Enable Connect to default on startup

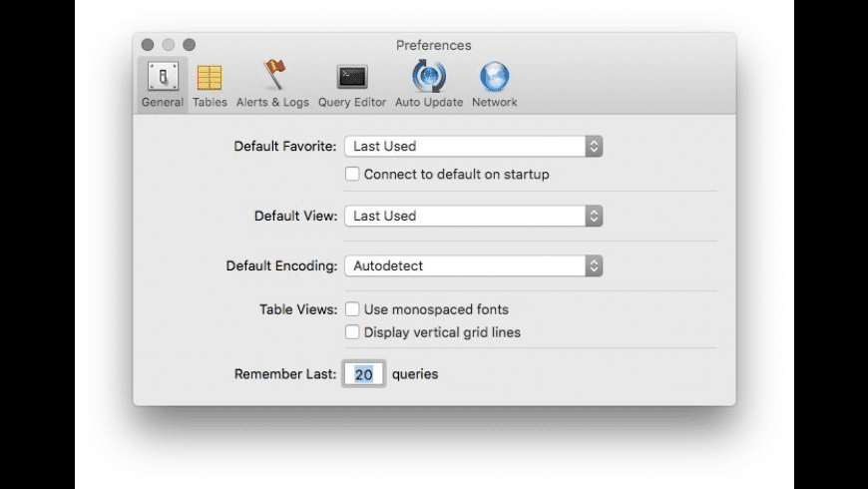tap(352, 175)
